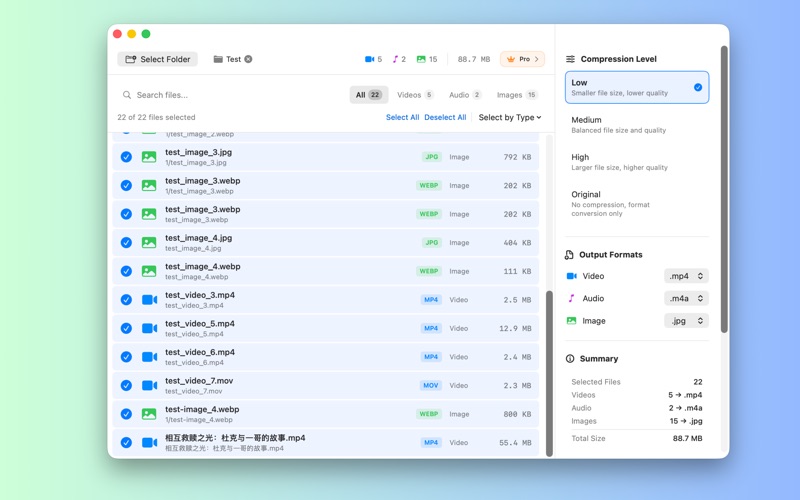Viewport: 800px width, 500px height.
Task: Click the image count picture icon in header
Action: [421, 59]
